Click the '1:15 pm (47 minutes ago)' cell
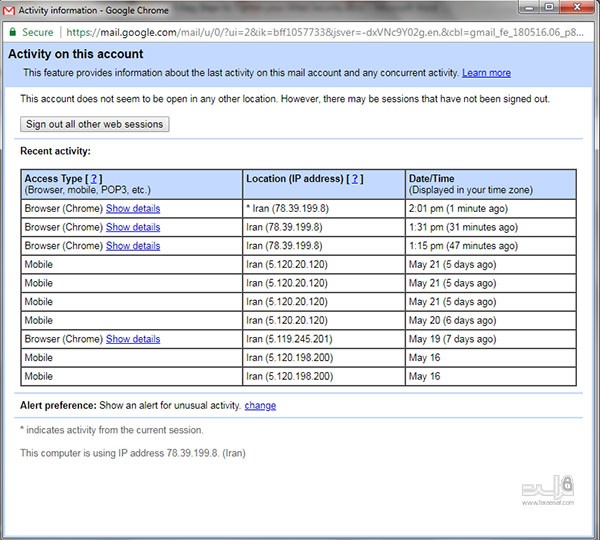The image size is (600, 540). 491,246
